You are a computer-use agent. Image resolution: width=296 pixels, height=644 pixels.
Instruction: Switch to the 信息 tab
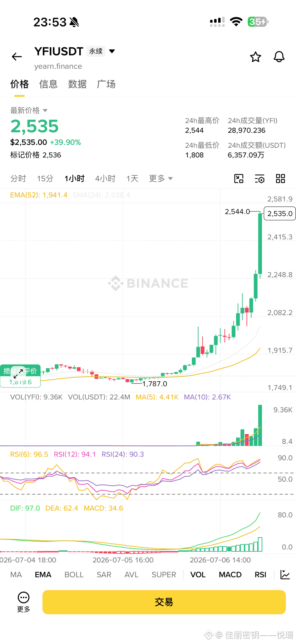(x=48, y=84)
